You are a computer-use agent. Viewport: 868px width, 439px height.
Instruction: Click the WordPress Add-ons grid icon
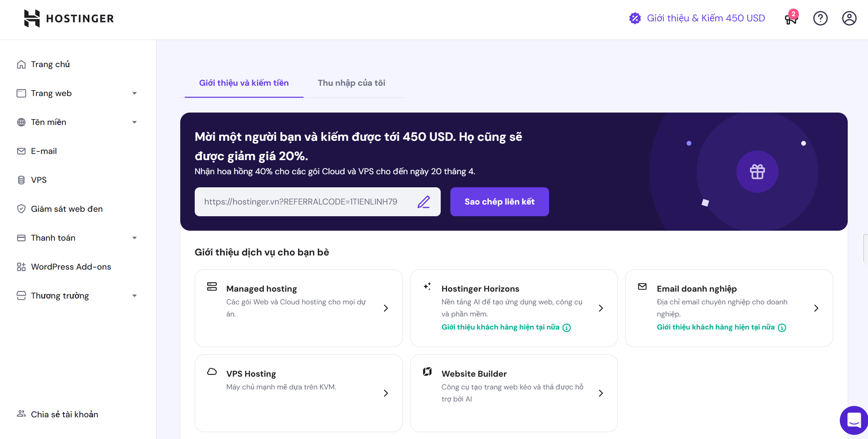pos(21,267)
